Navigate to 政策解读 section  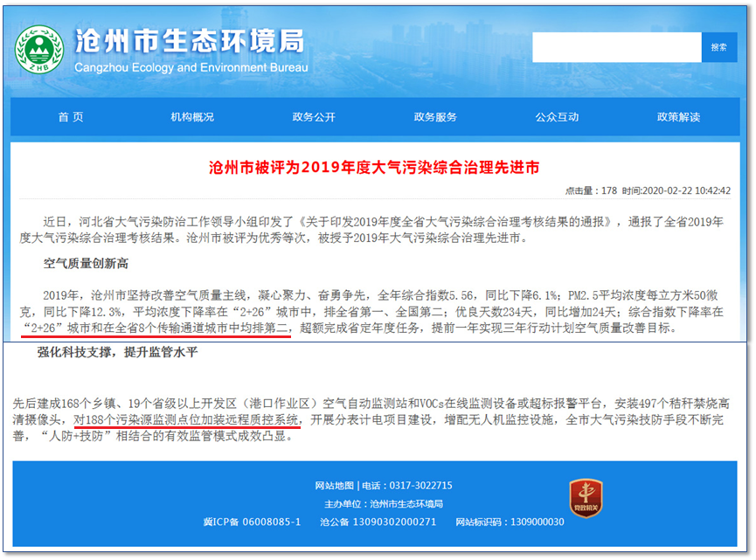click(678, 117)
